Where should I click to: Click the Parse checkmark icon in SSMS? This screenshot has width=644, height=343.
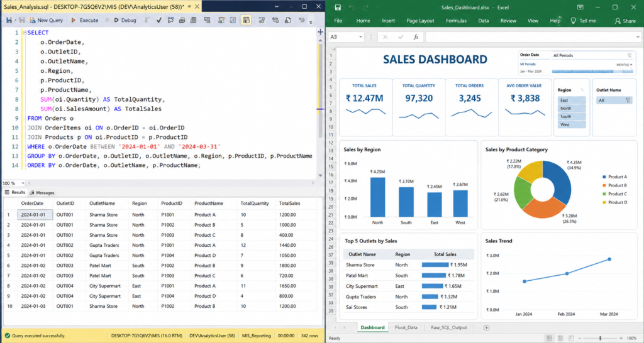coord(159,20)
